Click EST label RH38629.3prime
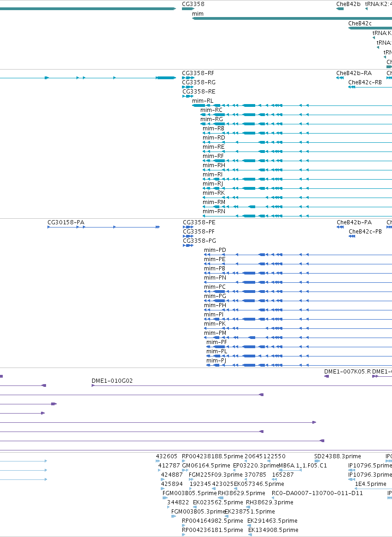The image size is (392, 537). coord(269,502)
